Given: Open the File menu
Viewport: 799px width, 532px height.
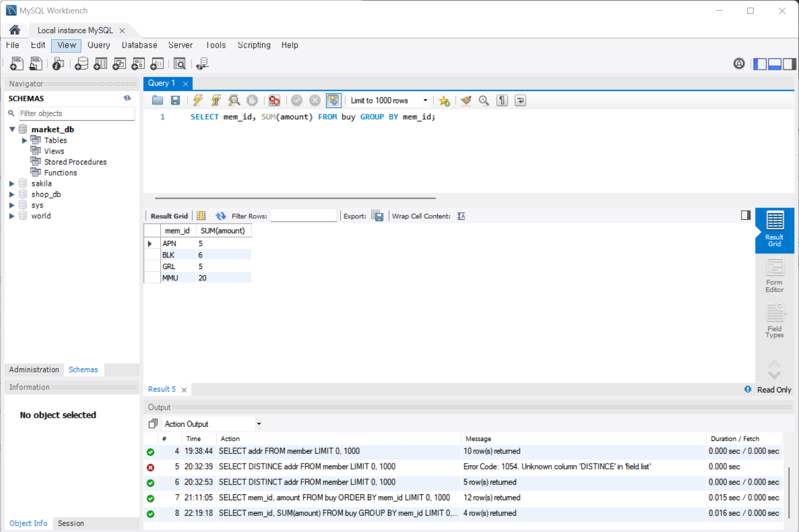Looking at the screenshot, I should [x=12, y=45].
